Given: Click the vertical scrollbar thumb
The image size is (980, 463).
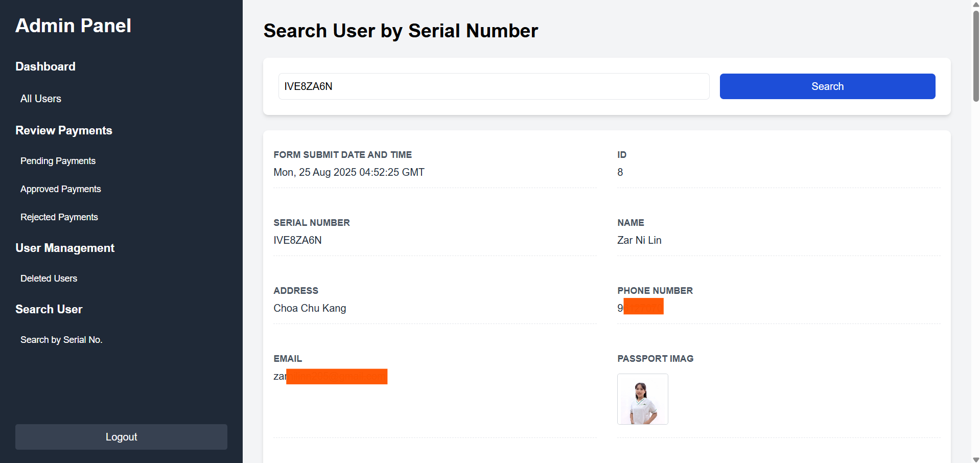Looking at the screenshot, I should click(x=975, y=55).
